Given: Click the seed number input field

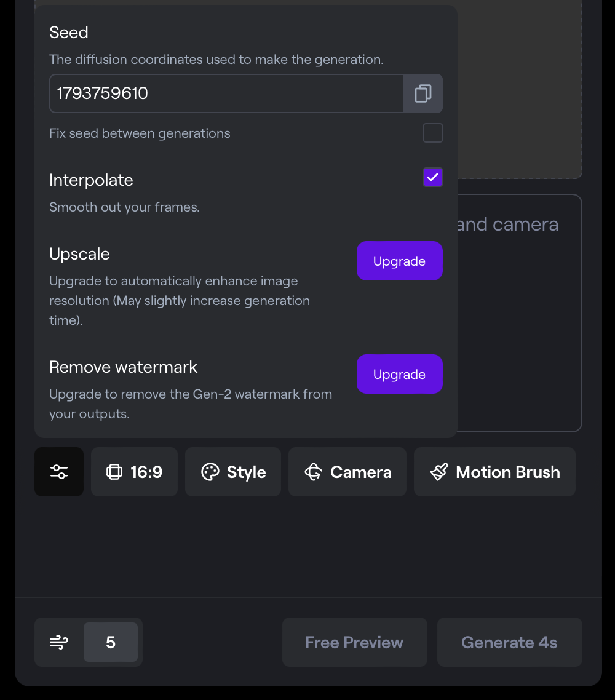Looking at the screenshot, I should point(226,93).
